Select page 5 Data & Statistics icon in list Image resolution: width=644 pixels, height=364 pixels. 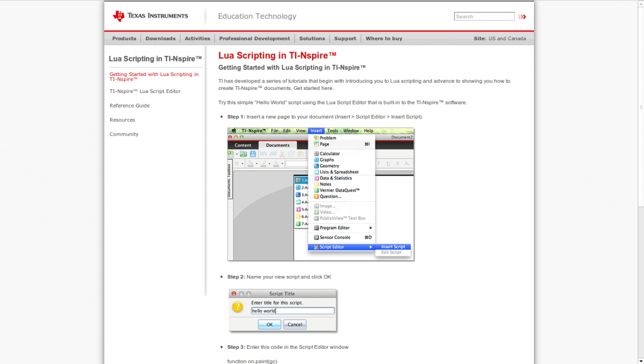tap(298, 209)
